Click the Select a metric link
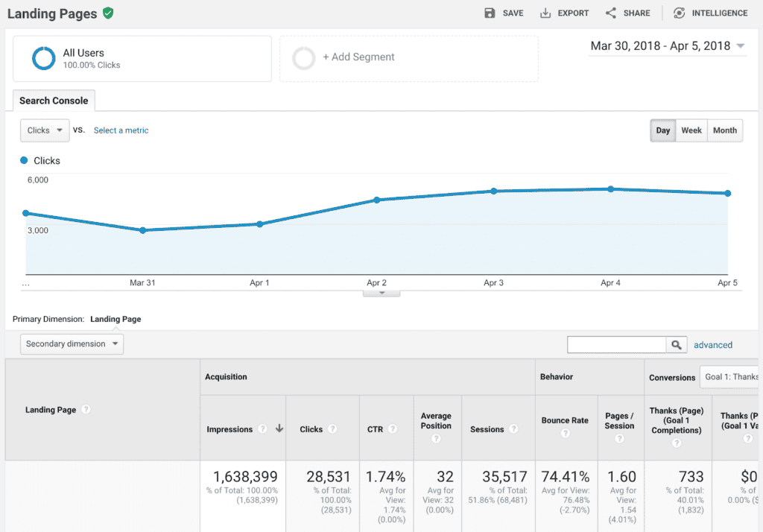 pyautogui.click(x=121, y=130)
